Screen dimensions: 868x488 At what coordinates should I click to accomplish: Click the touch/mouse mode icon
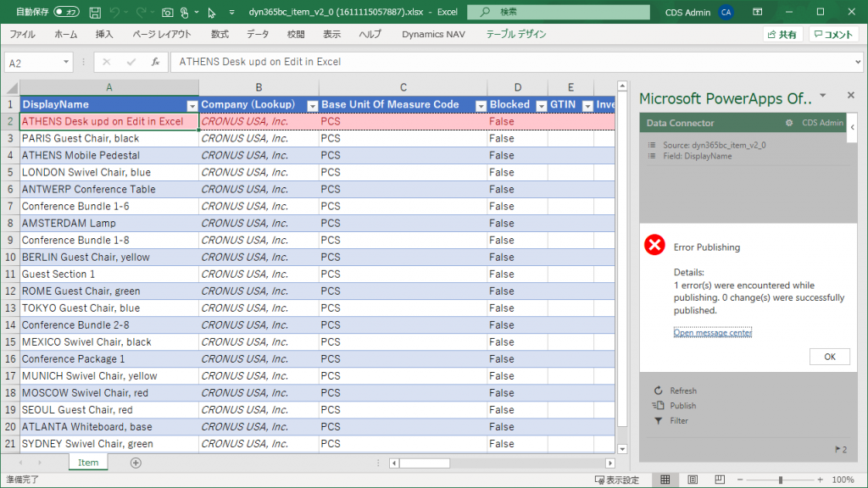(x=185, y=12)
